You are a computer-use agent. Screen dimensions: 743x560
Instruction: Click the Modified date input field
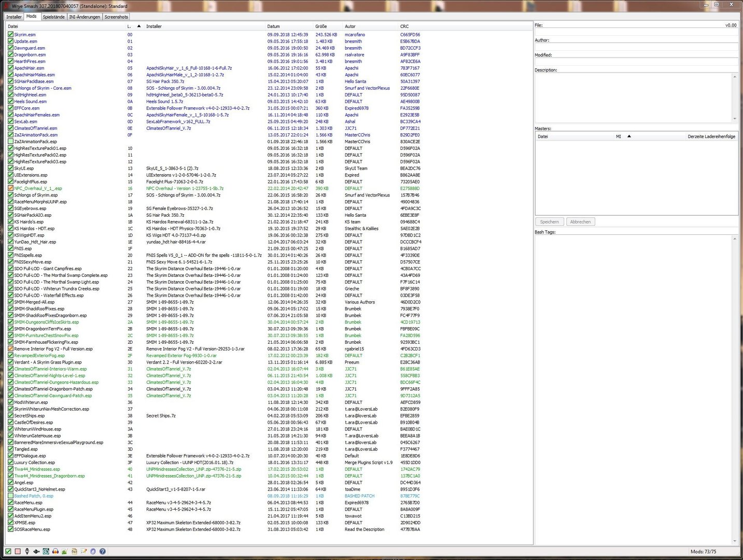(636, 62)
